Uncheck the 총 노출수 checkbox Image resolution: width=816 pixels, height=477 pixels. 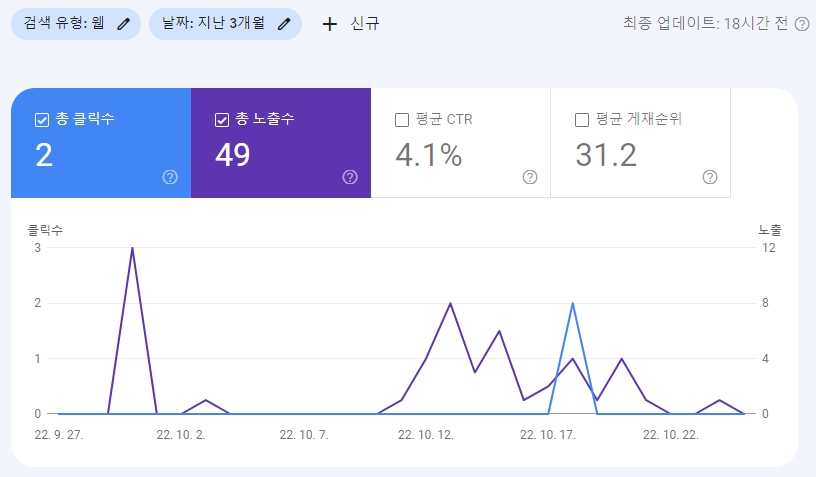tap(222, 120)
